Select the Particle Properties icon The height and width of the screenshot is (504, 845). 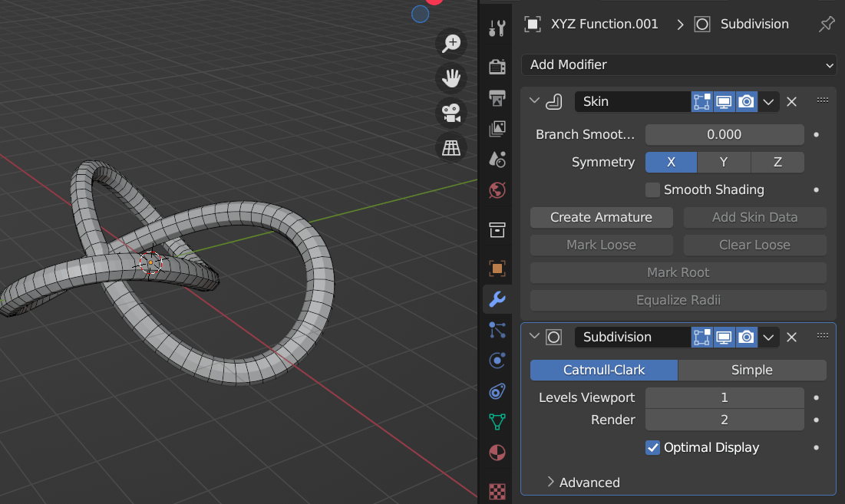tap(497, 329)
